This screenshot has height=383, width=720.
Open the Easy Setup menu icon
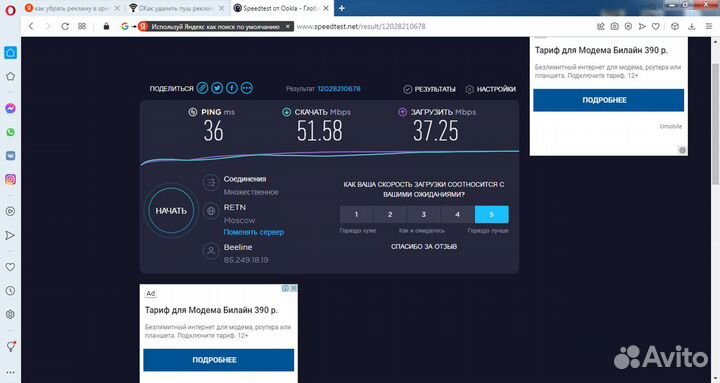[709, 27]
